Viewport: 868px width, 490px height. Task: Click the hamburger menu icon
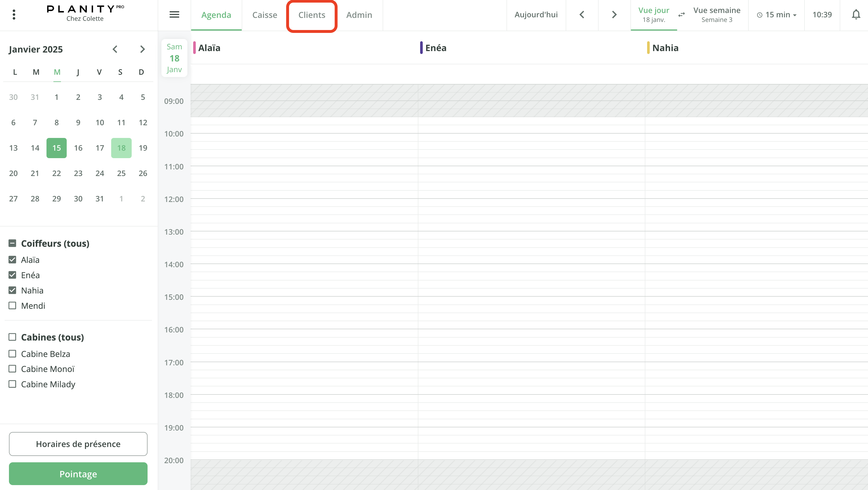coord(174,14)
